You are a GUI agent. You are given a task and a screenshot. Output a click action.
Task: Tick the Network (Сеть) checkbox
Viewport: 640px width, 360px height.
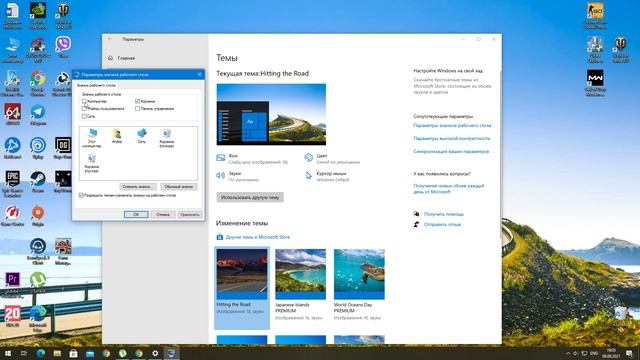pyautogui.click(x=84, y=116)
